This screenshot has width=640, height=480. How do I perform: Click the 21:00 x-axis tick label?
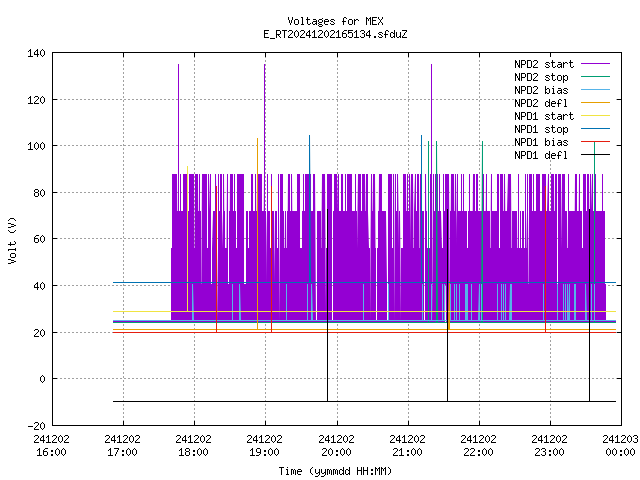click(x=407, y=452)
